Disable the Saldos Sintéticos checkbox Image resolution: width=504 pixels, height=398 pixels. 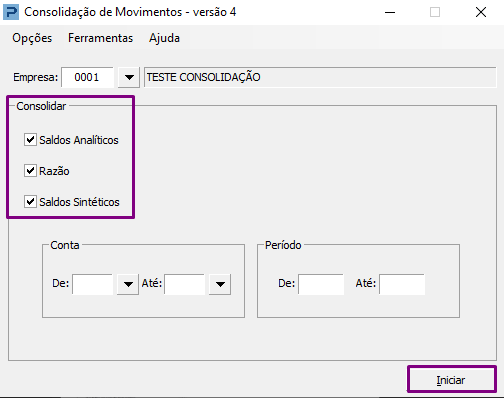point(30,202)
